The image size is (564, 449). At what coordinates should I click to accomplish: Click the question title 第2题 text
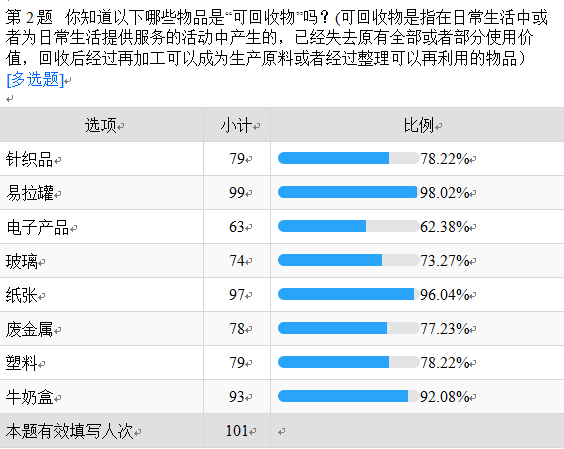pos(29,17)
